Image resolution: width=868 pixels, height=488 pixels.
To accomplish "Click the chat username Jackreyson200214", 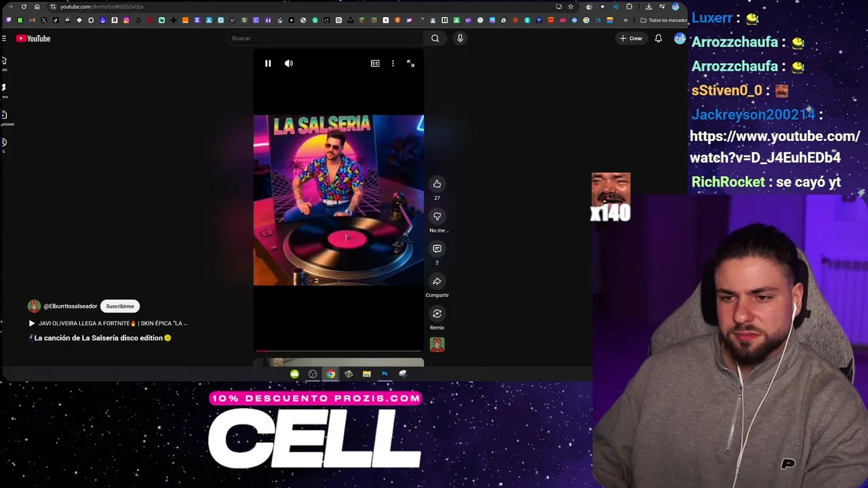I will 753,115.
